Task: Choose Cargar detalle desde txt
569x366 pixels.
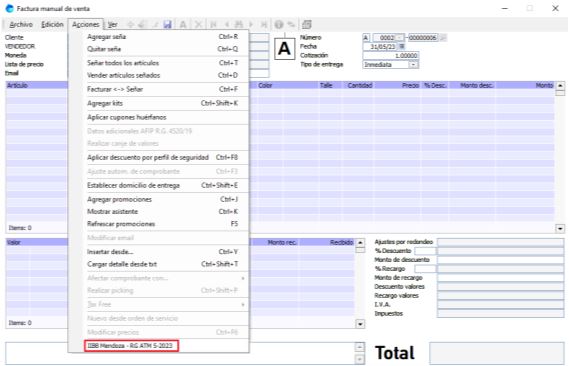Action: pyautogui.click(x=159, y=264)
